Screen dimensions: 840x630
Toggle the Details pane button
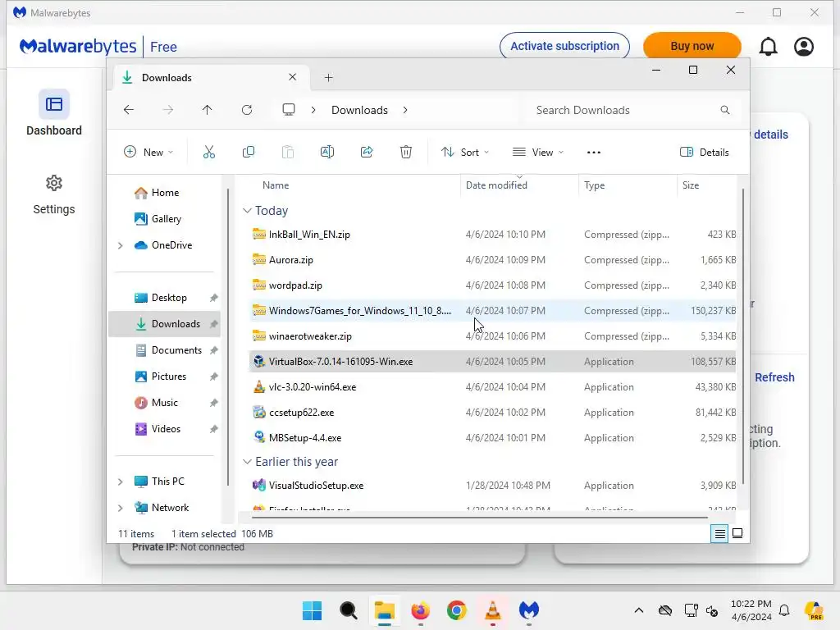(705, 152)
